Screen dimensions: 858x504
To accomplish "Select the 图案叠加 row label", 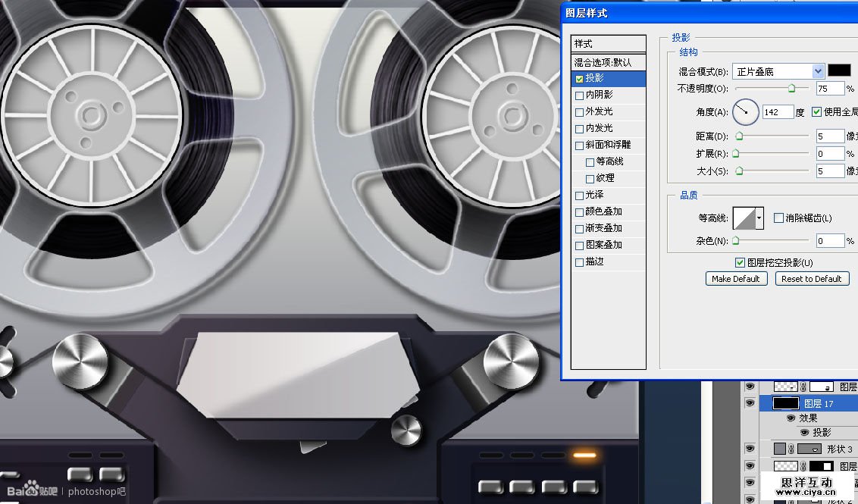I will (603, 245).
